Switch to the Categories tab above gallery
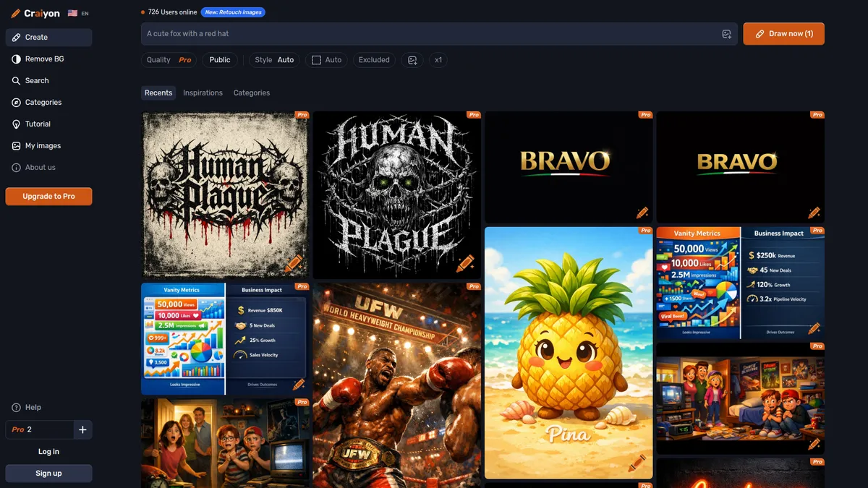Viewport: 868px width, 488px height. coord(252,93)
